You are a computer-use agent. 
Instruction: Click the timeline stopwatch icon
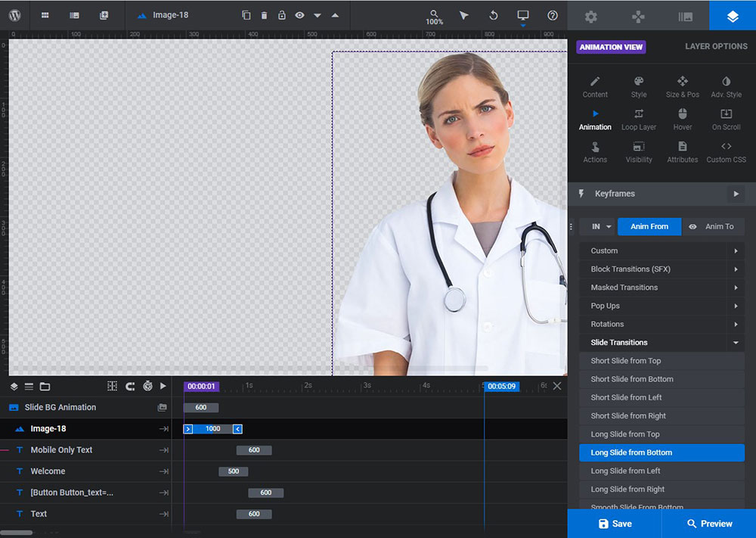[x=147, y=386]
